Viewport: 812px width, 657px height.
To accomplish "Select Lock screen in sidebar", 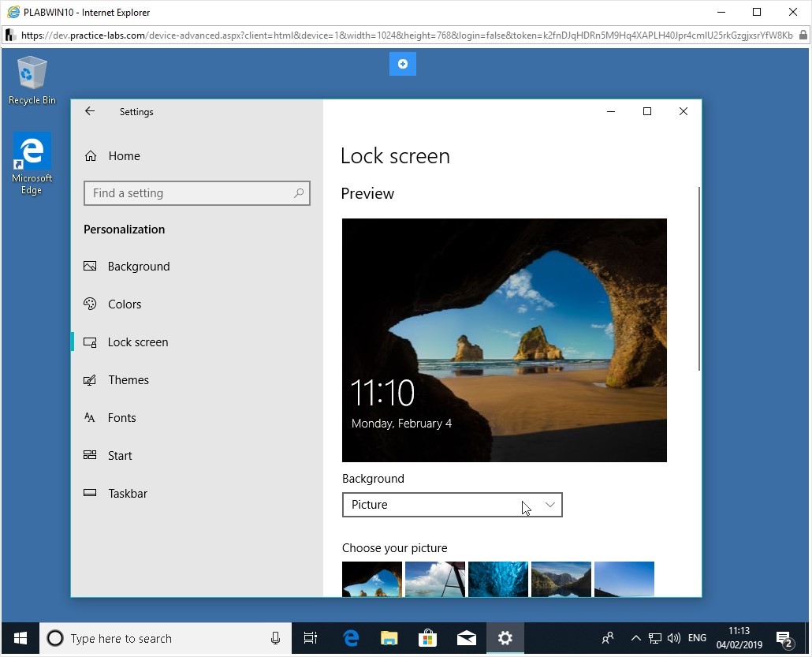I will [126, 342].
